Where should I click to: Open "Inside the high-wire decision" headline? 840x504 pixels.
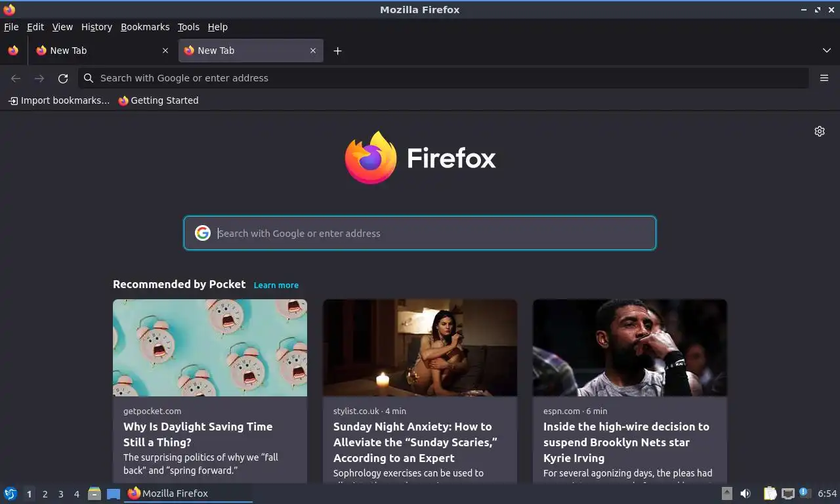(626, 442)
